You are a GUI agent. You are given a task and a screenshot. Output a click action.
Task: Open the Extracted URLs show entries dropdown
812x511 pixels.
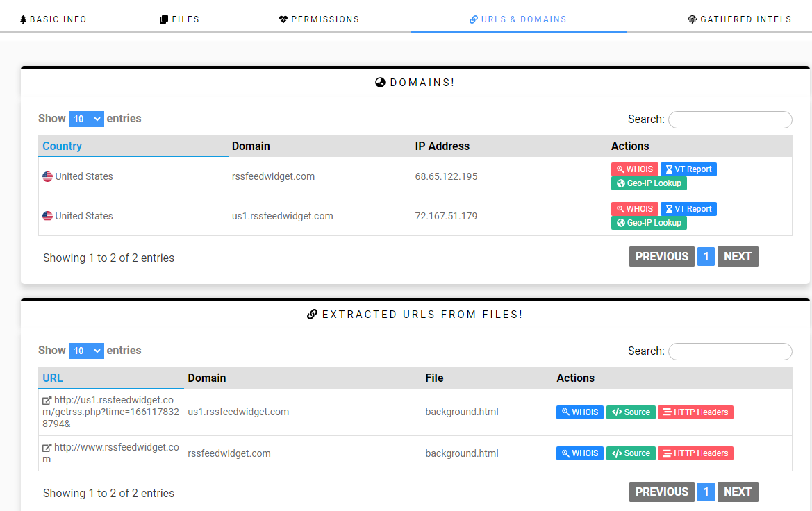pos(86,351)
